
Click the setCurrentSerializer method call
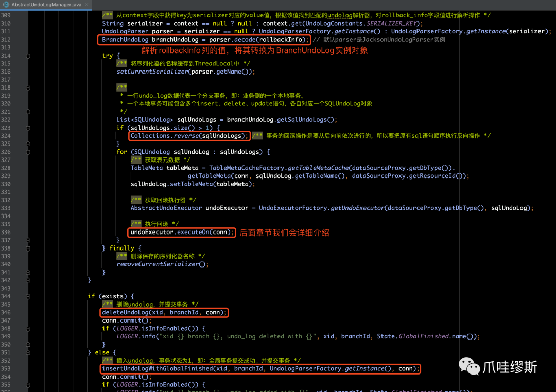click(152, 72)
